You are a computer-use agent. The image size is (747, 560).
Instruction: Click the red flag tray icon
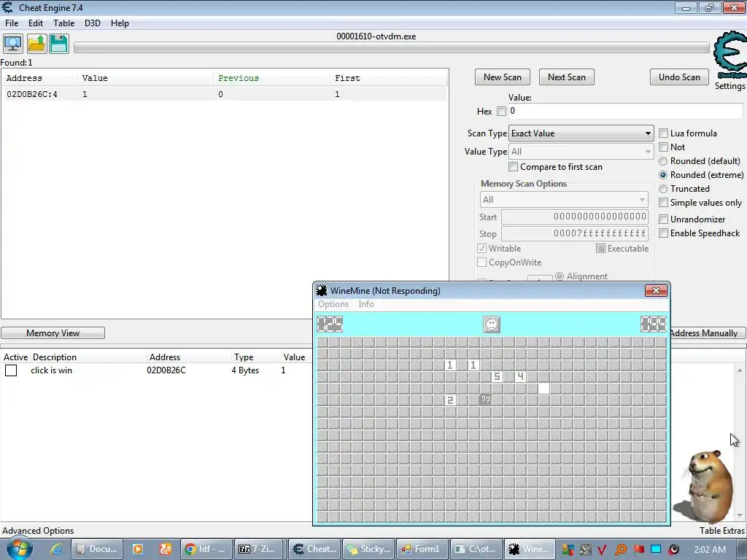[x=638, y=550]
